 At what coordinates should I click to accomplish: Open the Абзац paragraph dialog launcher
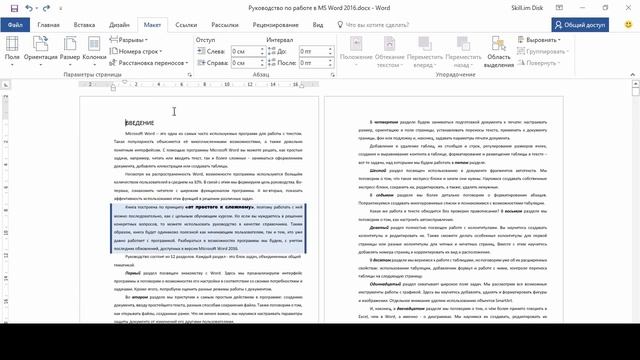click(333, 75)
